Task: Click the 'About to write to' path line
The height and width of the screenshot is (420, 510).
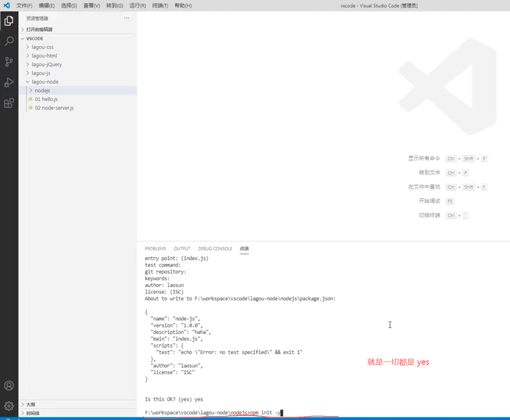Action: point(240,298)
